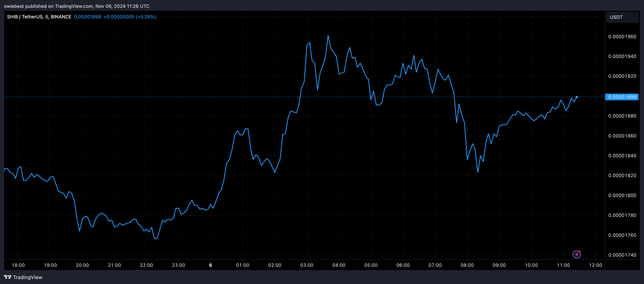Click the 22:00 time axis label

[x=147, y=265]
